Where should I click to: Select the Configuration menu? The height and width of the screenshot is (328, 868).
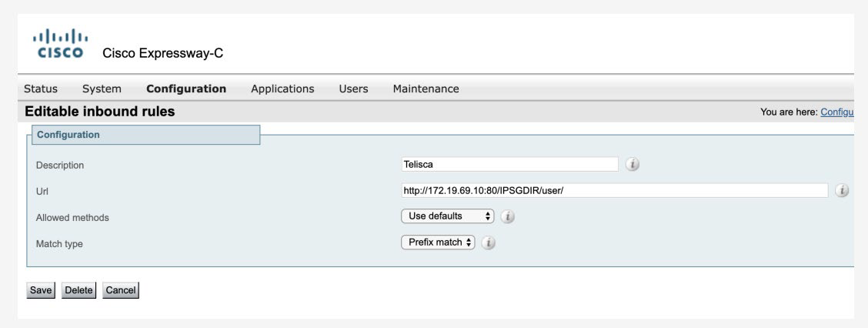pos(186,89)
